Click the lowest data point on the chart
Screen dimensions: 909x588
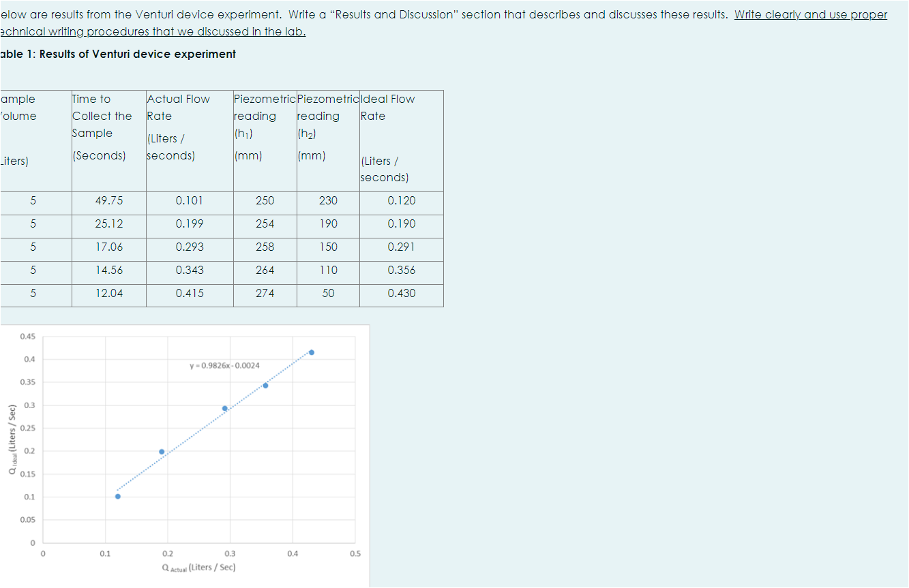118,496
